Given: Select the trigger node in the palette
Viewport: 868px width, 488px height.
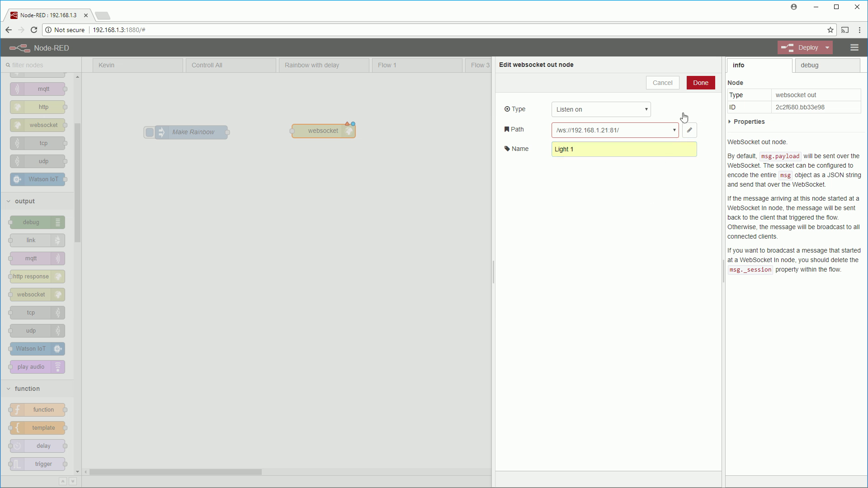Looking at the screenshot, I should (38, 464).
